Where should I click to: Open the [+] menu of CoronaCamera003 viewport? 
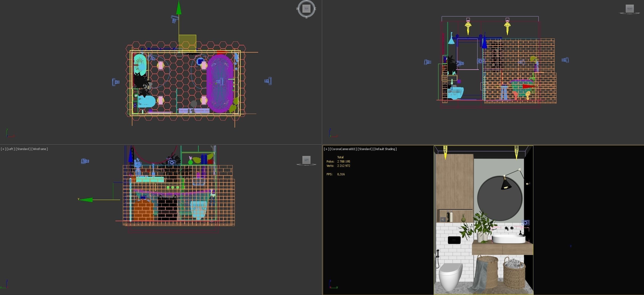(x=326, y=149)
